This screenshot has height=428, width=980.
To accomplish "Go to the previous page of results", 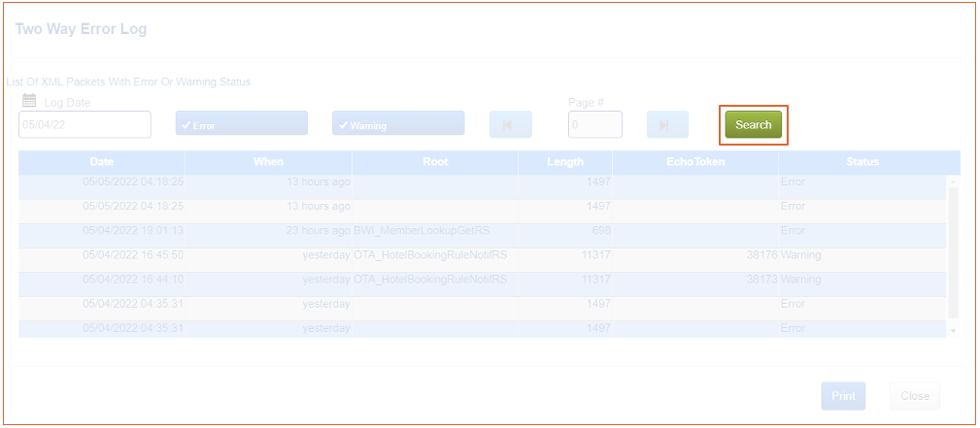I will [510, 125].
